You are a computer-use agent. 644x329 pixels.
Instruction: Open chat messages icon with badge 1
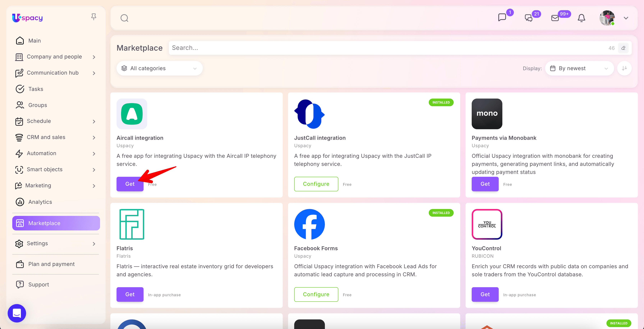502,17
